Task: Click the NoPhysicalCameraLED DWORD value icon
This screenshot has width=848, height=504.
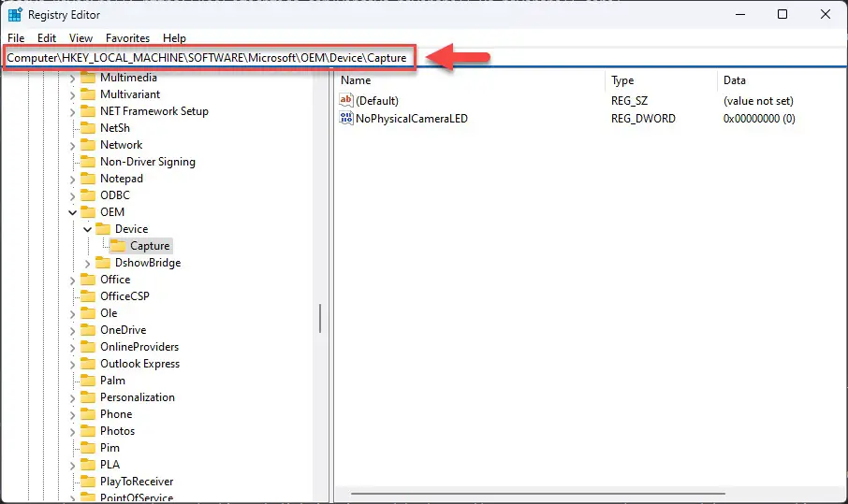Action: 346,118
